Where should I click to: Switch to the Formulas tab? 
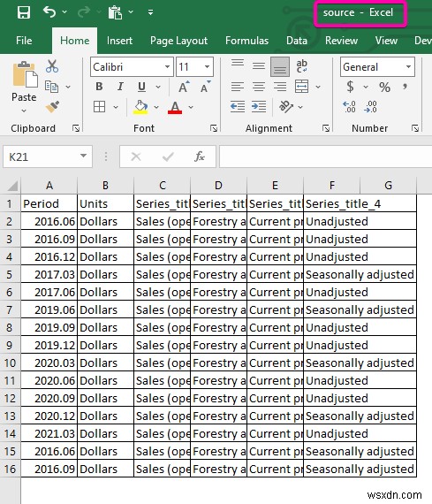pyautogui.click(x=246, y=41)
